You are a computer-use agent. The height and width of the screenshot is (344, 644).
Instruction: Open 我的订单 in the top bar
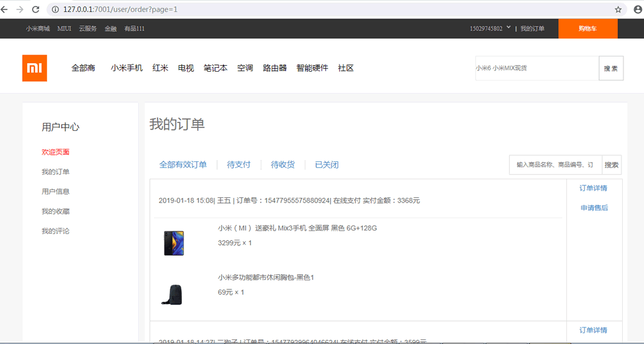[x=532, y=29]
